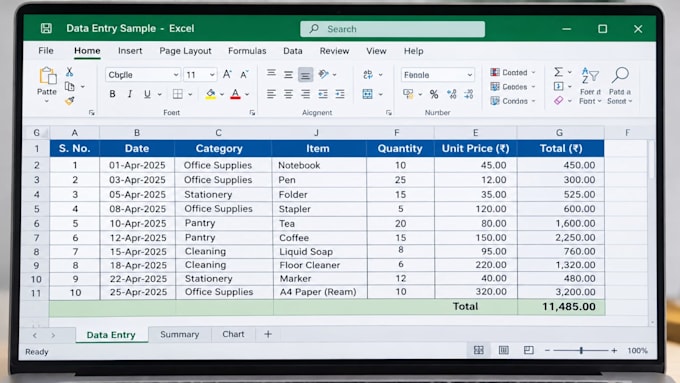This screenshot has height=383, width=680.
Task: Click the Cut scissors icon
Action: [x=69, y=72]
